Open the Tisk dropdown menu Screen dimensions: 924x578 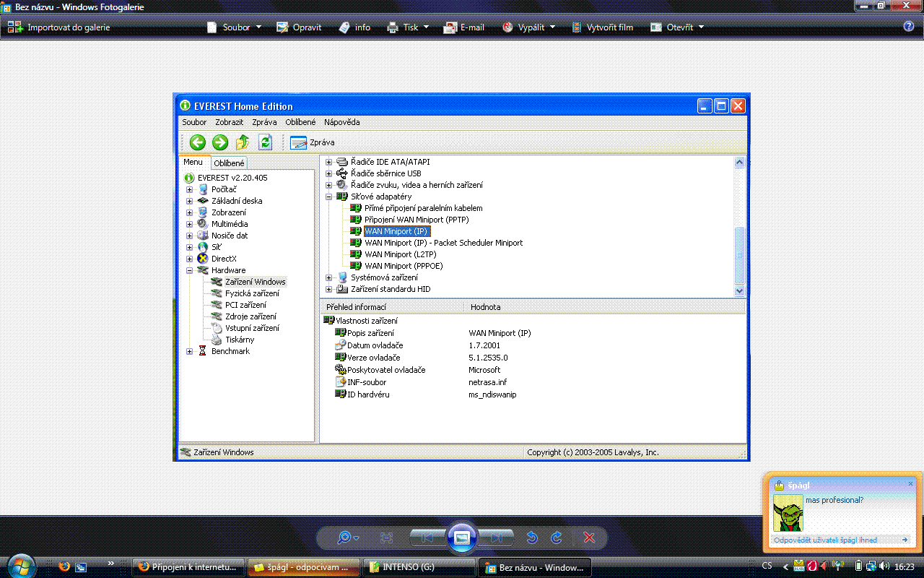pos(409,27)
